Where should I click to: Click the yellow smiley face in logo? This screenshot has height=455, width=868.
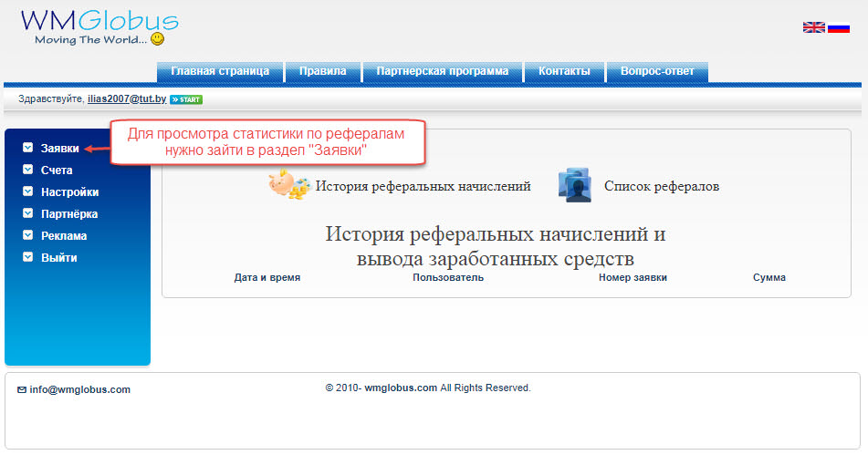click(x=157, y=39)
